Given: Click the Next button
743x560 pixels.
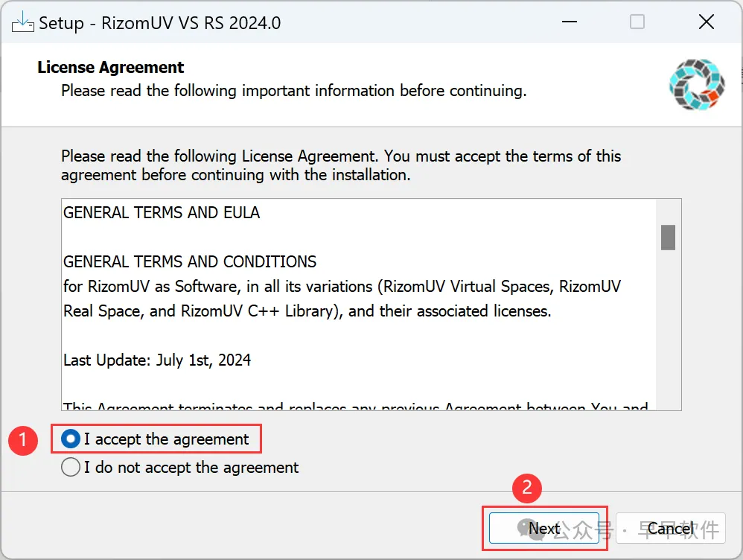Looking at the screenshot, I should (x=544, y=528).
